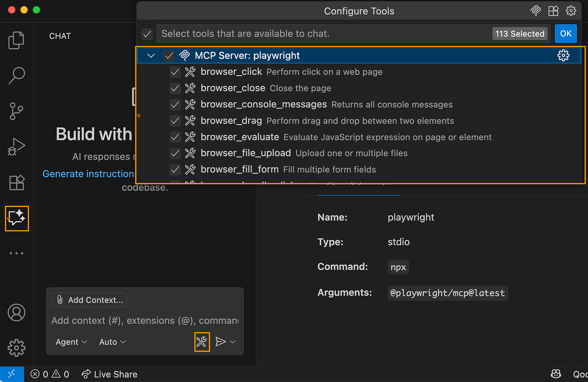This screenshot has width=588, height=382.
Task: Open settings gear in Configure Tools title bar
Action: [x=571, y=11]
